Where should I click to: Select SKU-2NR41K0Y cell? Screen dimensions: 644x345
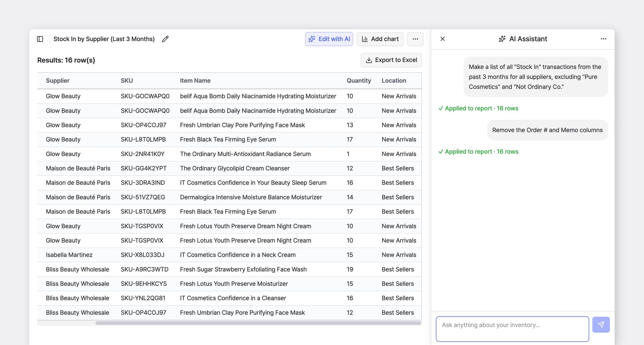[143, 154]
